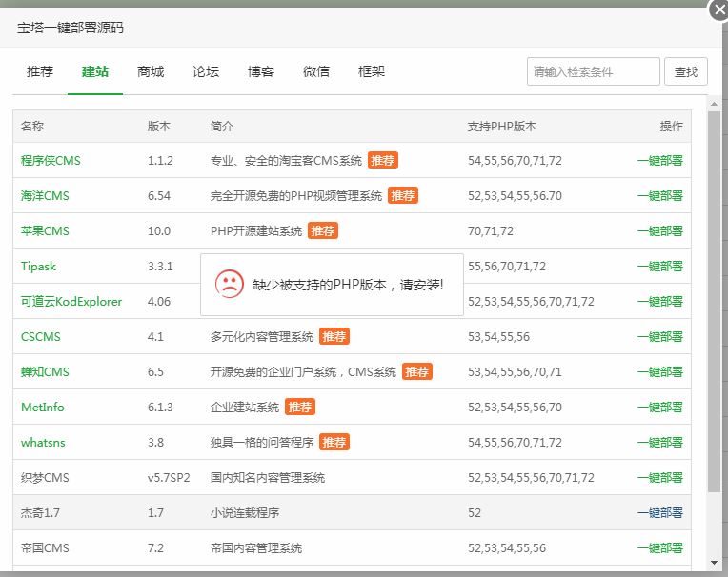Viewport: 728px width, 577px height.
Task: Open the 海洋CMS link
Action: [45, 196]
